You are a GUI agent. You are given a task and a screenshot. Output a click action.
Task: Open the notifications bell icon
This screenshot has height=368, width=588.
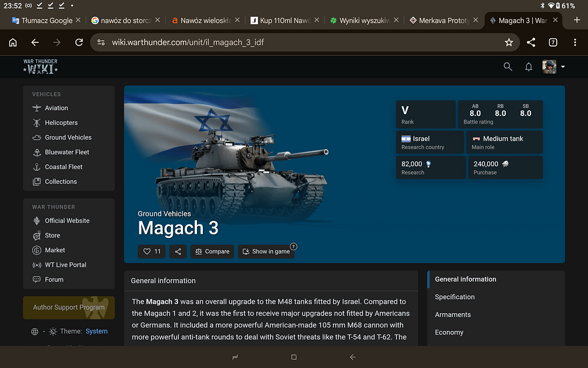(529, 67)
